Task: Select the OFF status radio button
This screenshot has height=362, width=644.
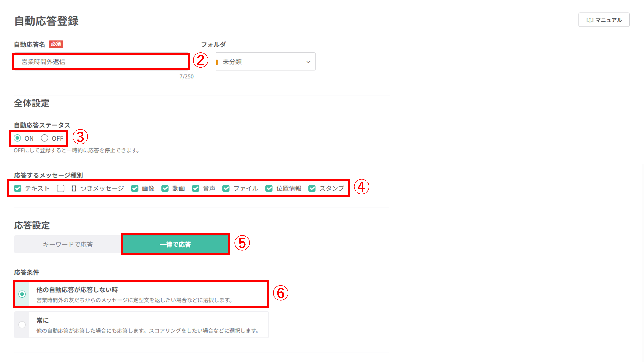Action: (x=44, y=138)
